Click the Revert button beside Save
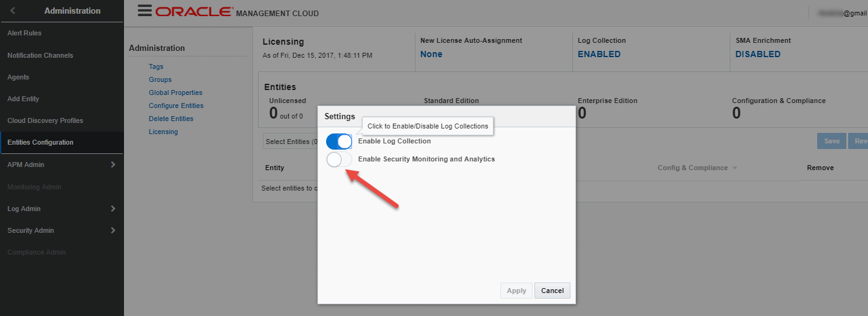The width and height of the screenshot is (868, 316). point(858,141)
